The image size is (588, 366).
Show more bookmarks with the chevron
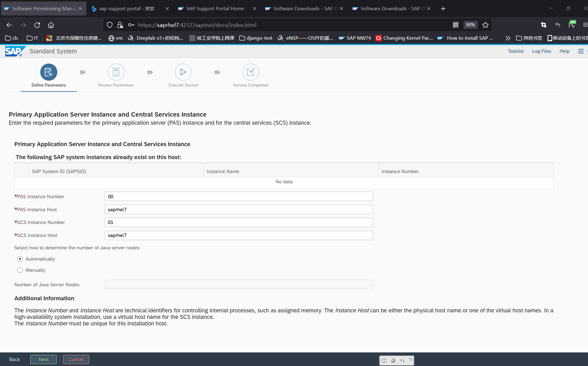[x=507, y=38]
